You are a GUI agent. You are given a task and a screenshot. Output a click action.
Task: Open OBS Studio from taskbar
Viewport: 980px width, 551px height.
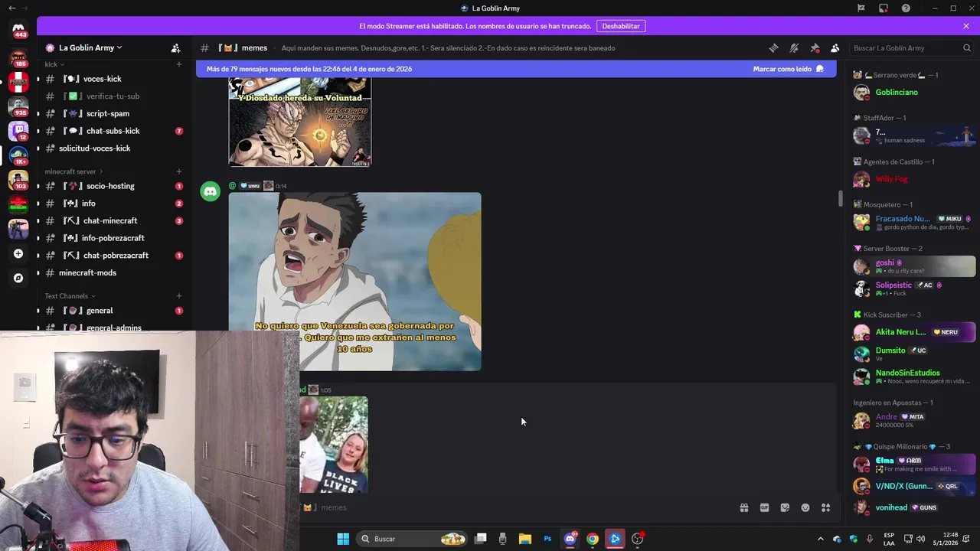pos(637,539)
